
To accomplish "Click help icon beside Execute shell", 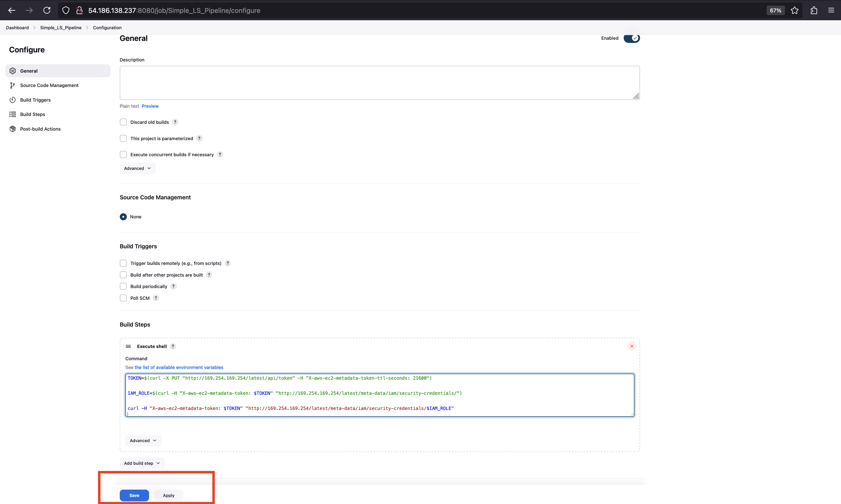I will coord(173,346).
